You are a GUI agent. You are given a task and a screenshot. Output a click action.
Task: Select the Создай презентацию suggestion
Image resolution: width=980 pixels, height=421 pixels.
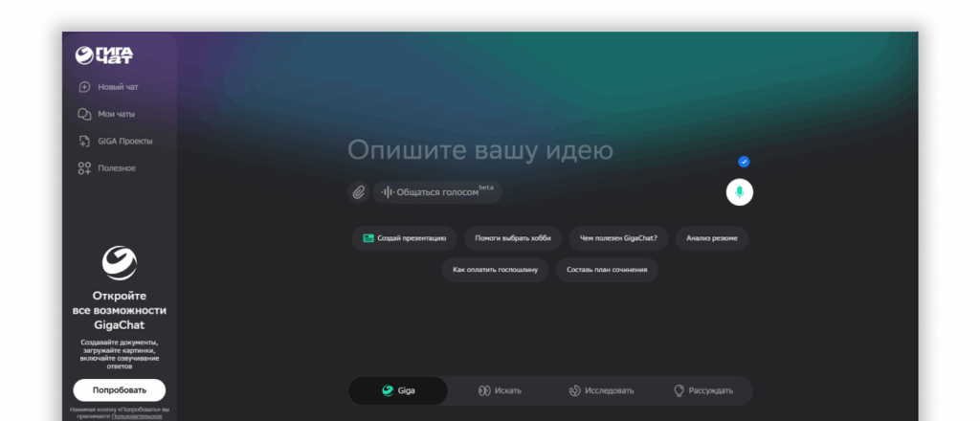[405, 238]
